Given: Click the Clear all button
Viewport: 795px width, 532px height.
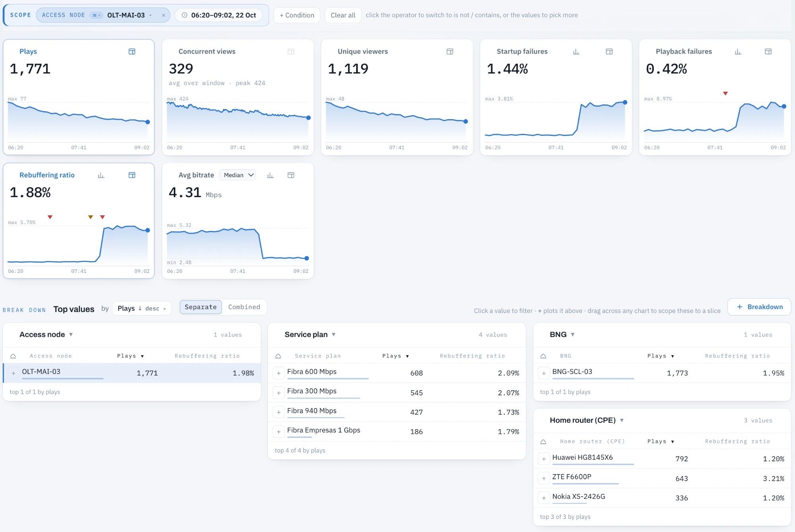Looking at the screenshot, I should tap(343, 15).
